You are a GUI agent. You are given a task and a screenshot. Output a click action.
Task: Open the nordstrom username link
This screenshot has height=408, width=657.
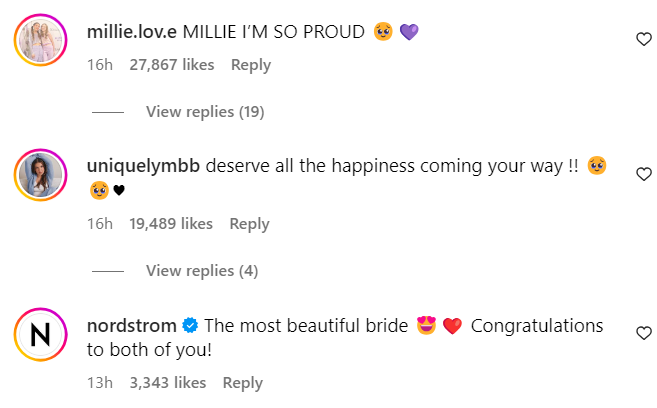133,326
